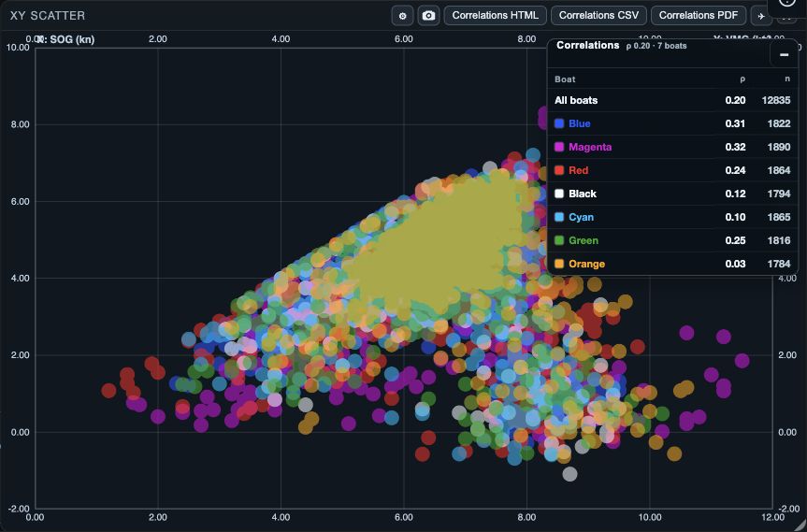Select the Cyan boat label
Image resolution: width=807 pixels, height=532 pixels.
[581, 217]
